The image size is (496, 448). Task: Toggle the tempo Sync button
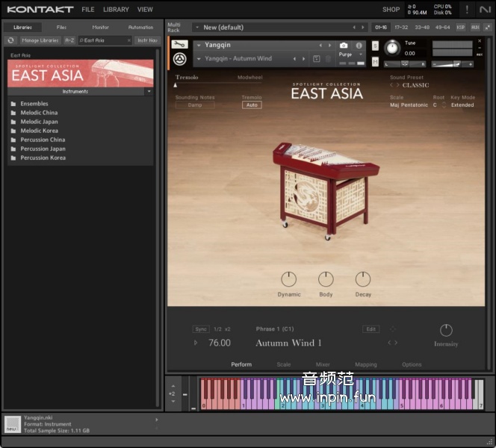tap(201, 329)
